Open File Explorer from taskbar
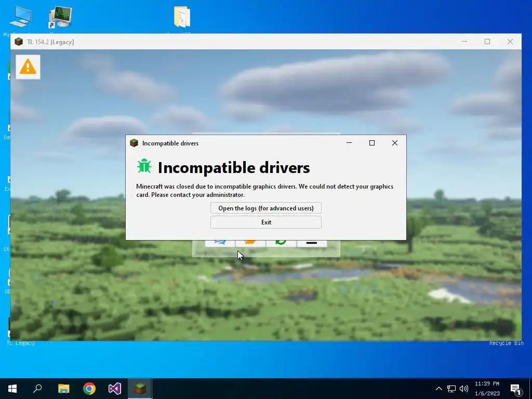The image size is (532, 399). pos(63,389)
